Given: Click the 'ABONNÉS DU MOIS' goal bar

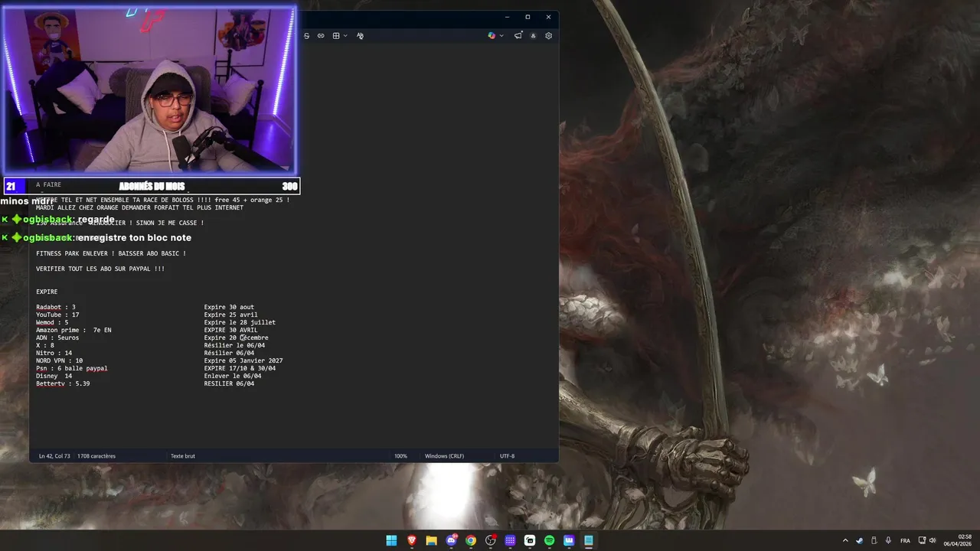Looking at the screenshot, I should point(152,186).
